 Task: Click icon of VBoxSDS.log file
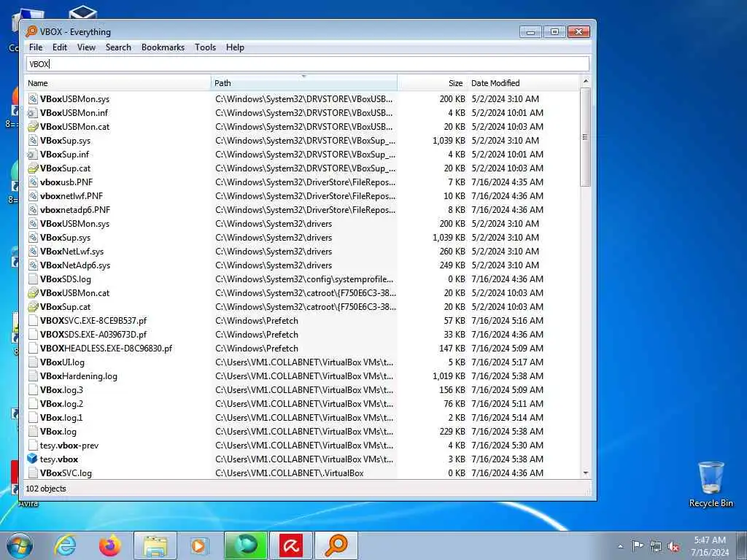(32, 279)
